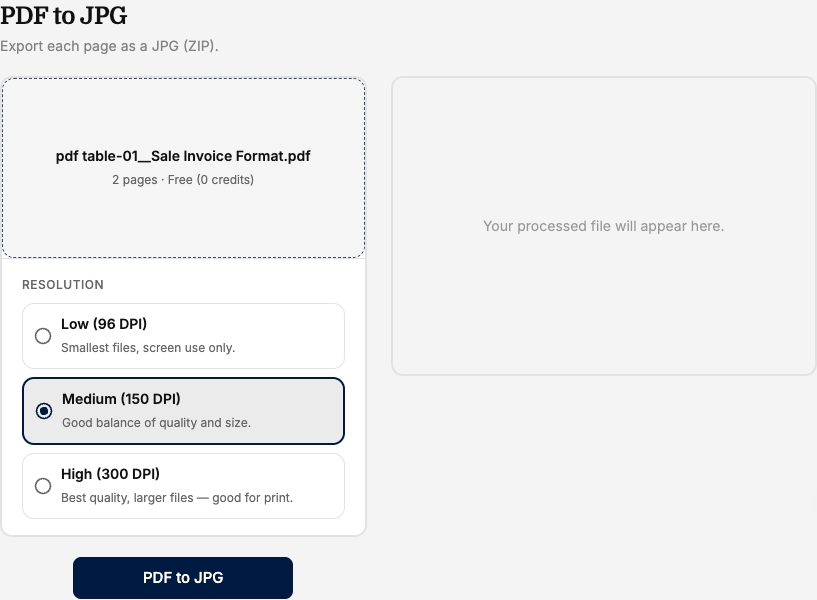The image size is (817, 600).
Task: Click the 'High (300 DPI)' option title
Action: [110, 474]
